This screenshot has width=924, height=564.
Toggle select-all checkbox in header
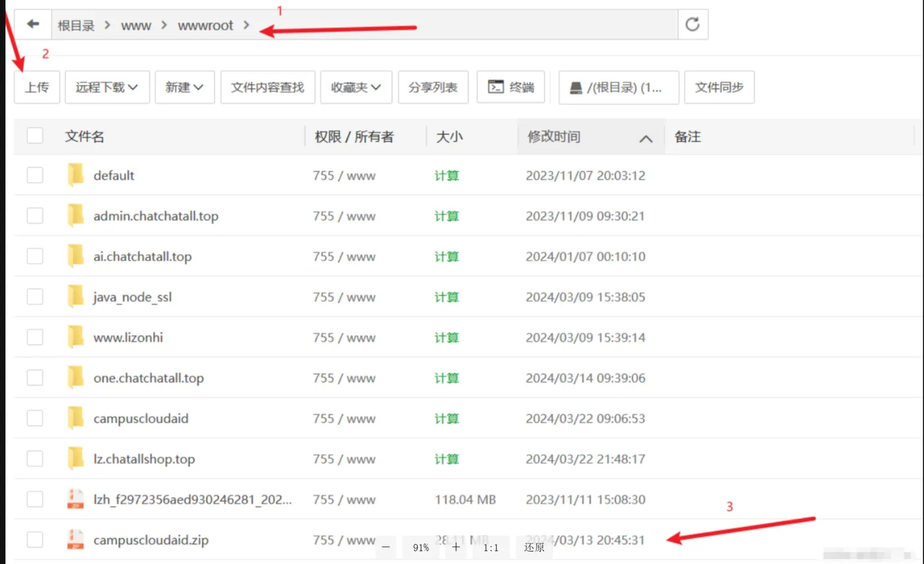[35, 136]
